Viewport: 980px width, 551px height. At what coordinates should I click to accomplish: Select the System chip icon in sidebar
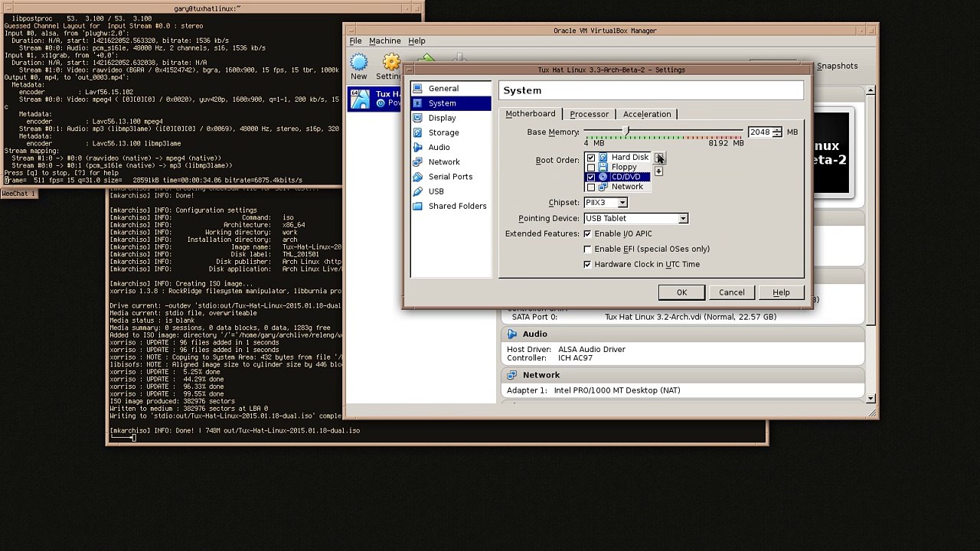tap(417, 103)
